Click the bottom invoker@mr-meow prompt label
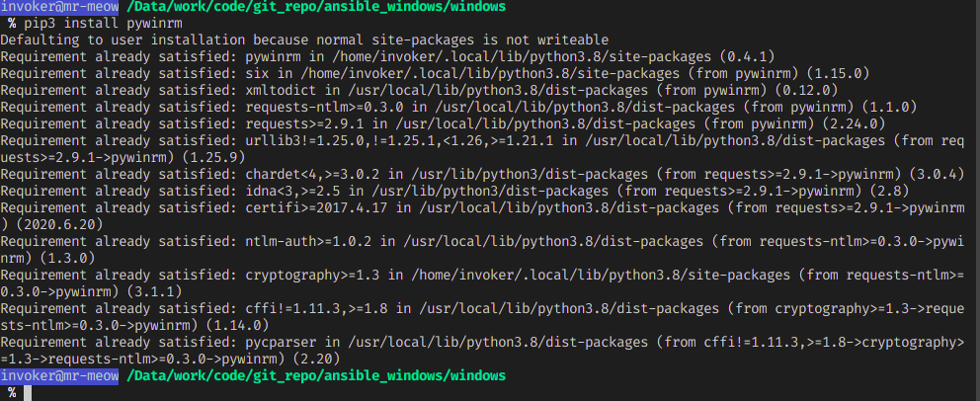 coord(59,375)
